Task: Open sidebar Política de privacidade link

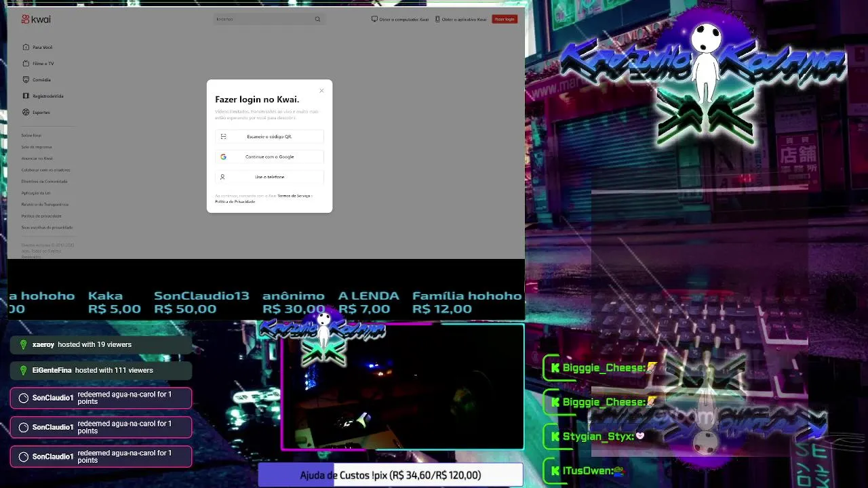Action: [41, 216]
